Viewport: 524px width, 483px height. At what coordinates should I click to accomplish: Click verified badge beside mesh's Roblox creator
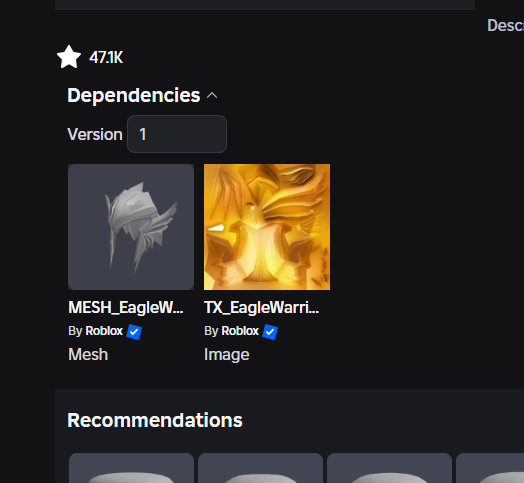pos(134,332)
